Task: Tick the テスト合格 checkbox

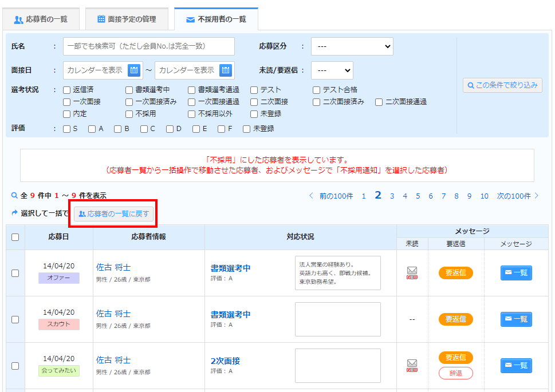Action: (x=316, y=90)
